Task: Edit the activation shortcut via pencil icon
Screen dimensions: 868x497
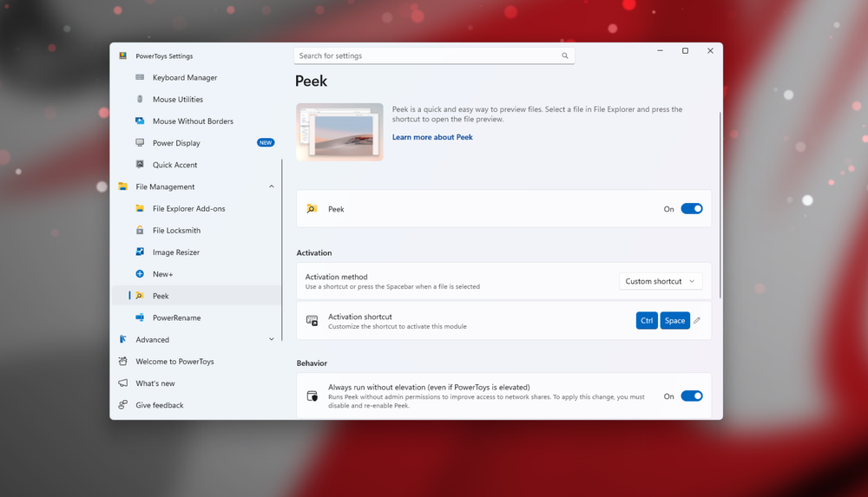Action: [697, 320]
